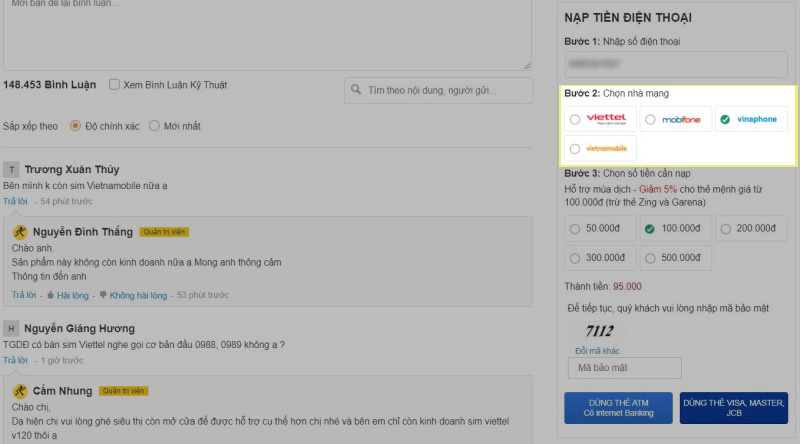Click Quản trị viên badge next to Cẩm Nhung
This screenshot has width=800, height=444.
point(123,391)
